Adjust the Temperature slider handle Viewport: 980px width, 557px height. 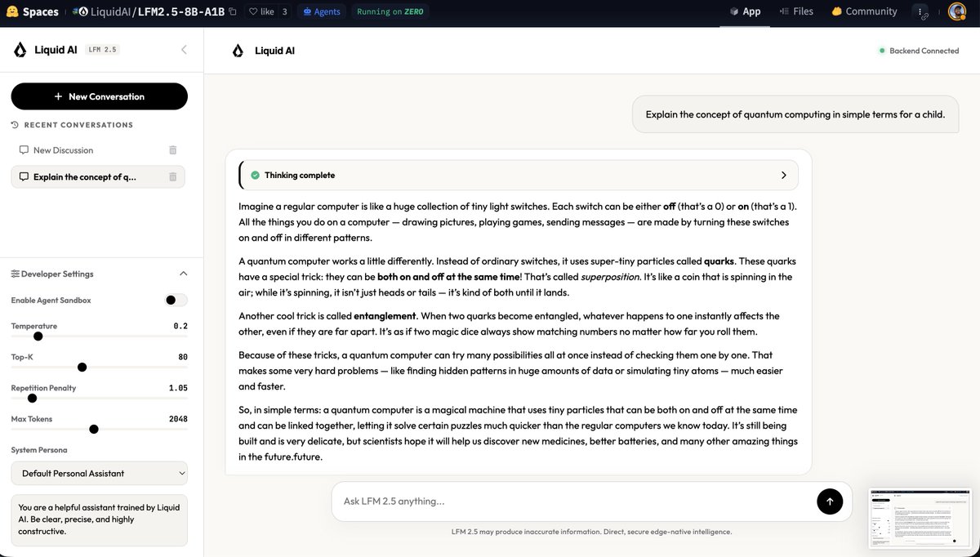point(38,336)
